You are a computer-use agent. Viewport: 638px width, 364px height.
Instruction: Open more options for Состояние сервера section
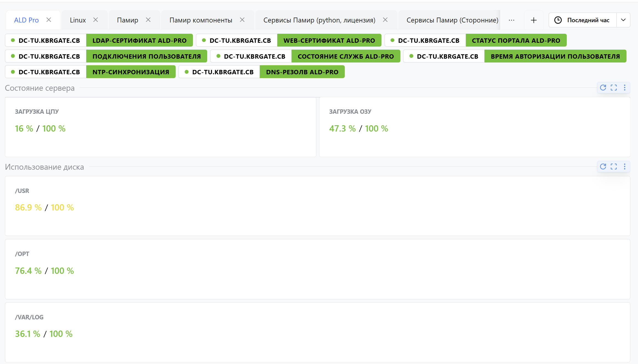pyautogui.click(x=625, y=88)
